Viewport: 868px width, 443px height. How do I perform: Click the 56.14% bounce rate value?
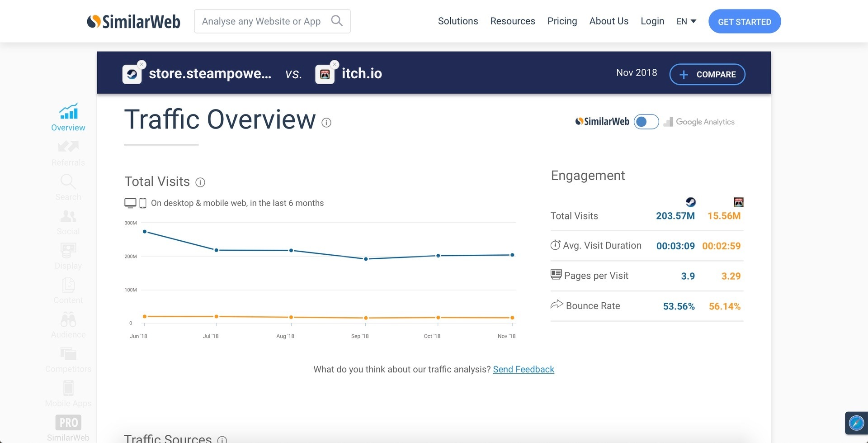725,306
